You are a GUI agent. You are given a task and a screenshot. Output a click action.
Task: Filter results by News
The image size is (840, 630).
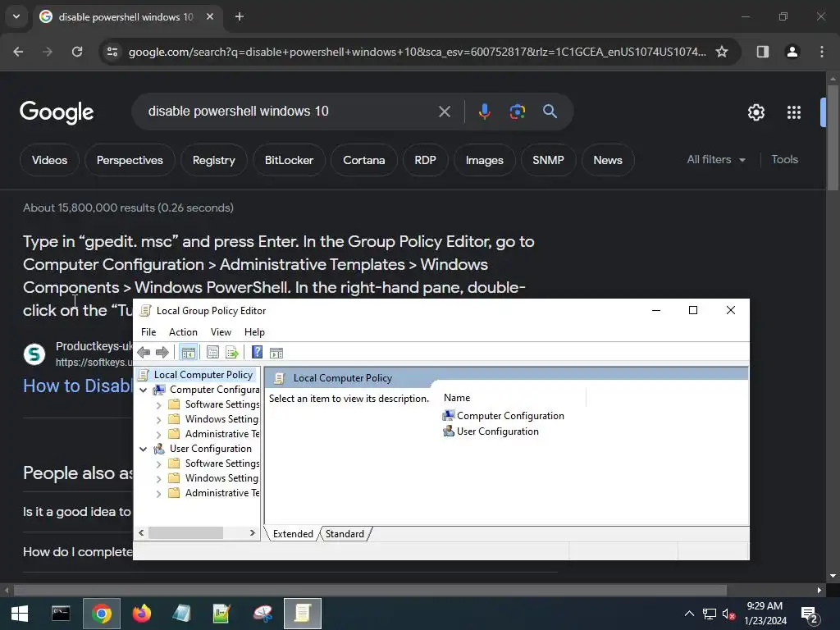tap(608, 160)
